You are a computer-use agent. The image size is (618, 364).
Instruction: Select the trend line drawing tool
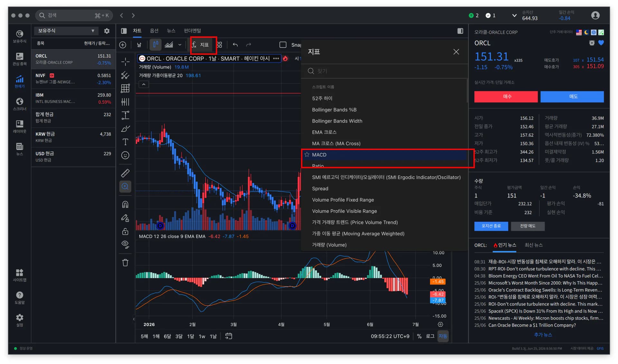125,75
